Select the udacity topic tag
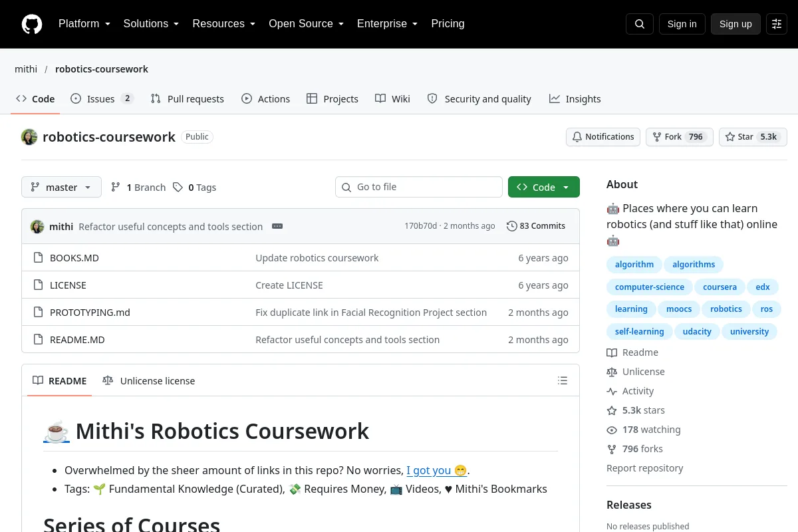The height and width of the screenshot is (532, 798). pyautogui.click(x=697, y=332)
